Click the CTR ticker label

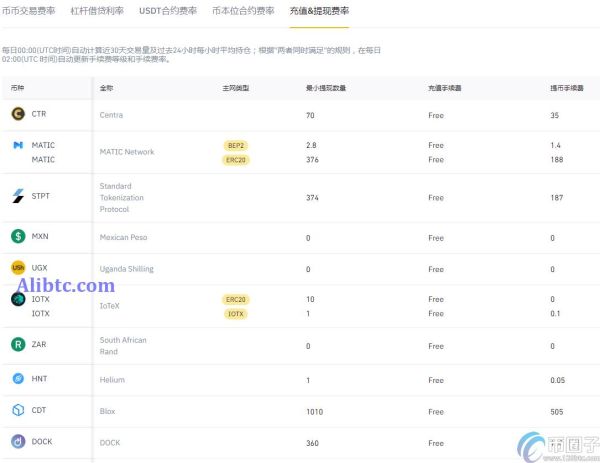pos(39,114)
